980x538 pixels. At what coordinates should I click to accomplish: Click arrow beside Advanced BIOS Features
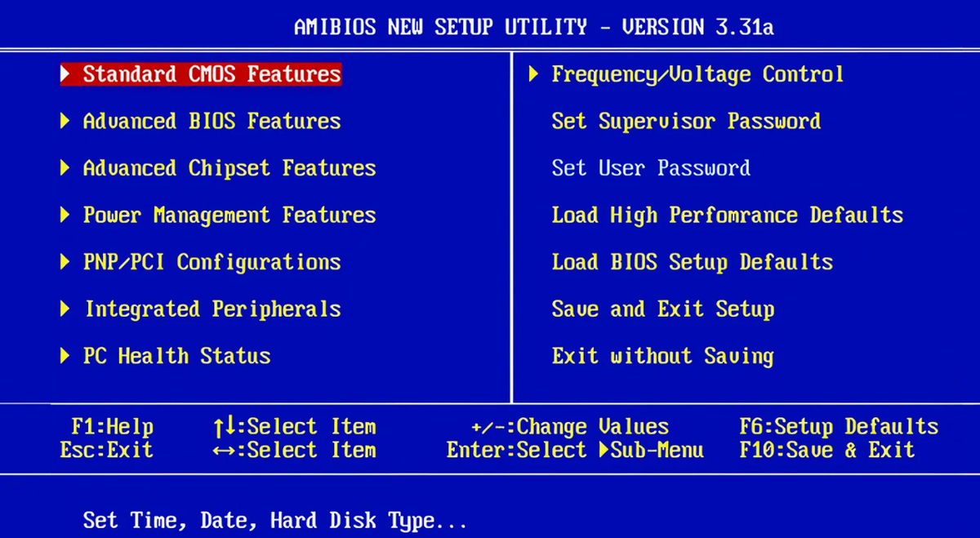[65, 122]
